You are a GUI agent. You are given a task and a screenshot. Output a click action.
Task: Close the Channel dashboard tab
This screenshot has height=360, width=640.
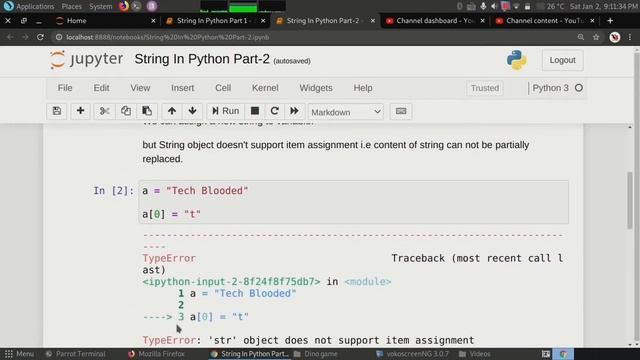pos(482,21)
